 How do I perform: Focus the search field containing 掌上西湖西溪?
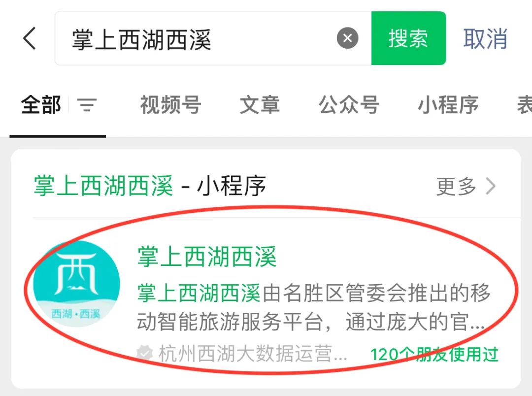coord(213,38)
